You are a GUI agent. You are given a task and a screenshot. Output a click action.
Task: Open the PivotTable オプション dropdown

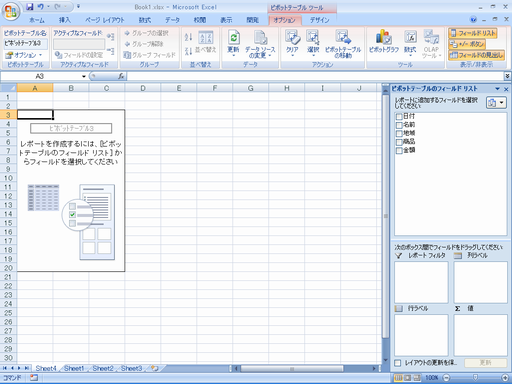24,55
